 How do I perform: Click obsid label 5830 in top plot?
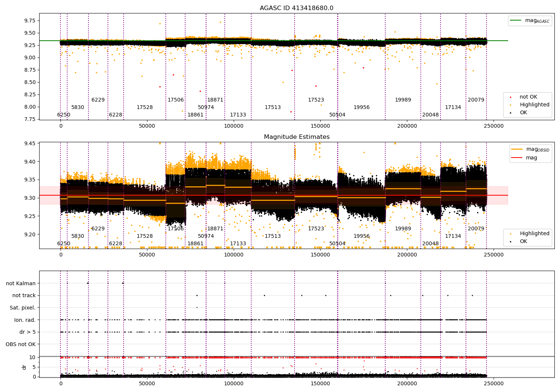click(78, 107)
